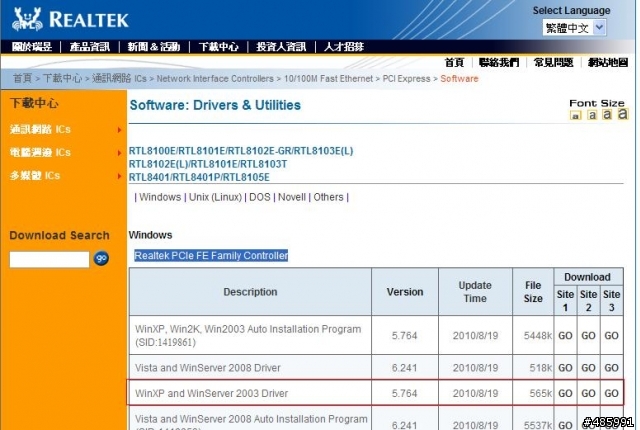
Task: Open the 人才招募 menu
Action: 344,47
